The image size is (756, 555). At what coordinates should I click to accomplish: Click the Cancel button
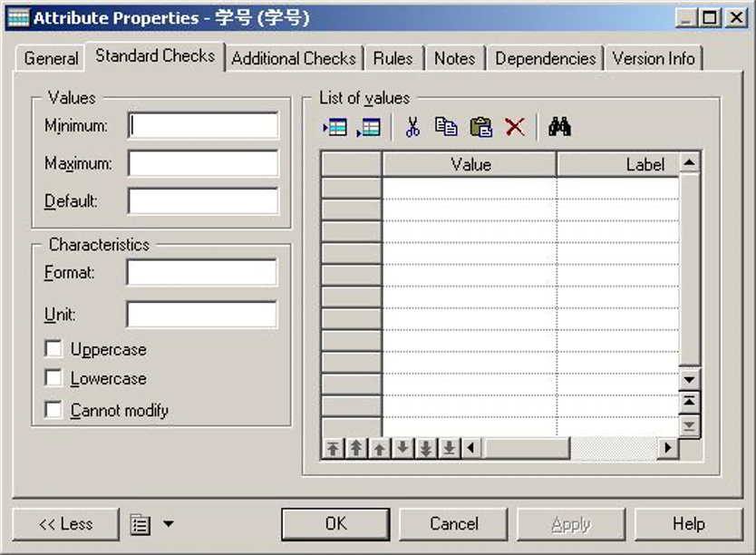tap(454, 524)
